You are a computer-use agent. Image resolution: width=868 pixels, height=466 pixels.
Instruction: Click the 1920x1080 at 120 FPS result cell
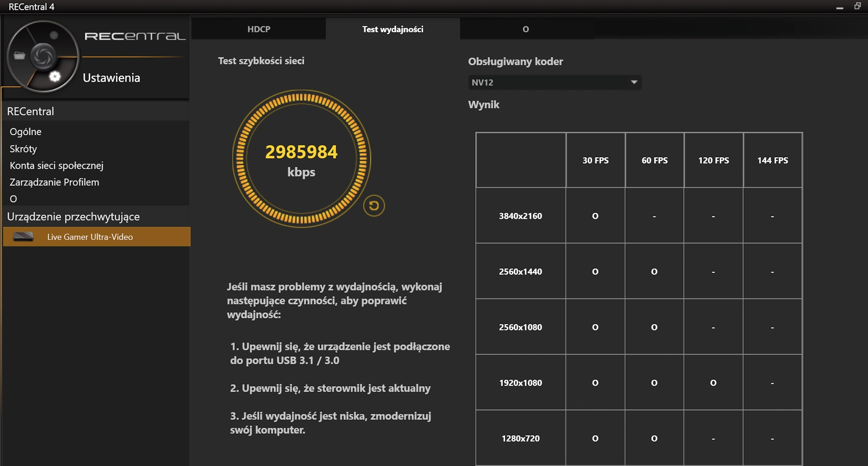[713, 383]
